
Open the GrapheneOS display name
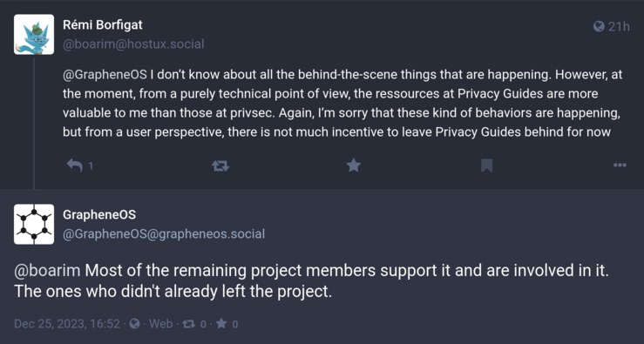(x=99, y=215)
